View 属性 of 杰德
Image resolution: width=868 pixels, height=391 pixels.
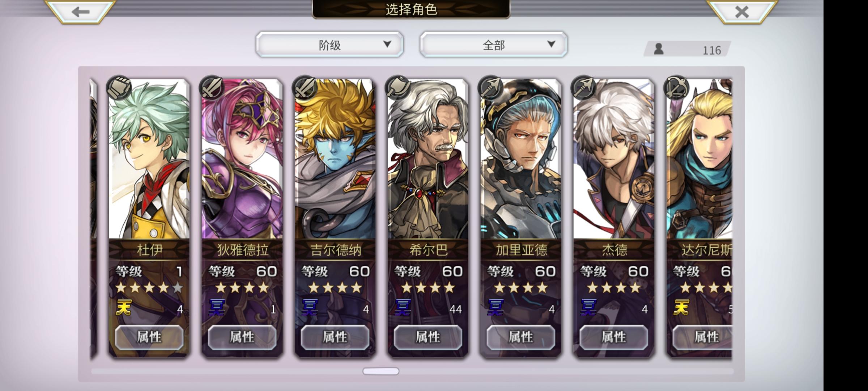coord(614,337)
